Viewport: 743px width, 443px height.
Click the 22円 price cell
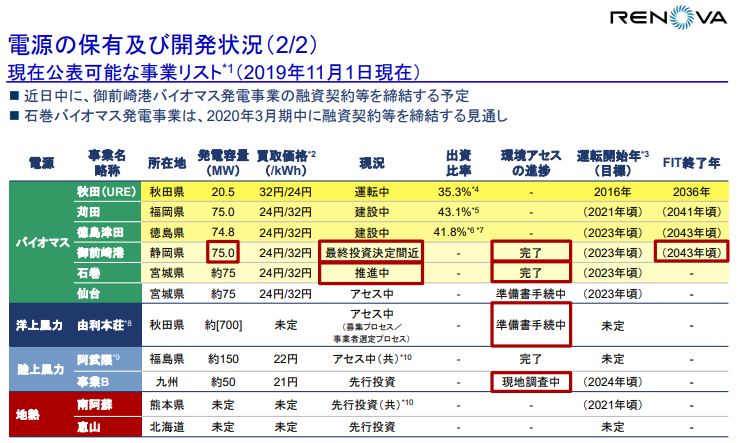[286, 359]
